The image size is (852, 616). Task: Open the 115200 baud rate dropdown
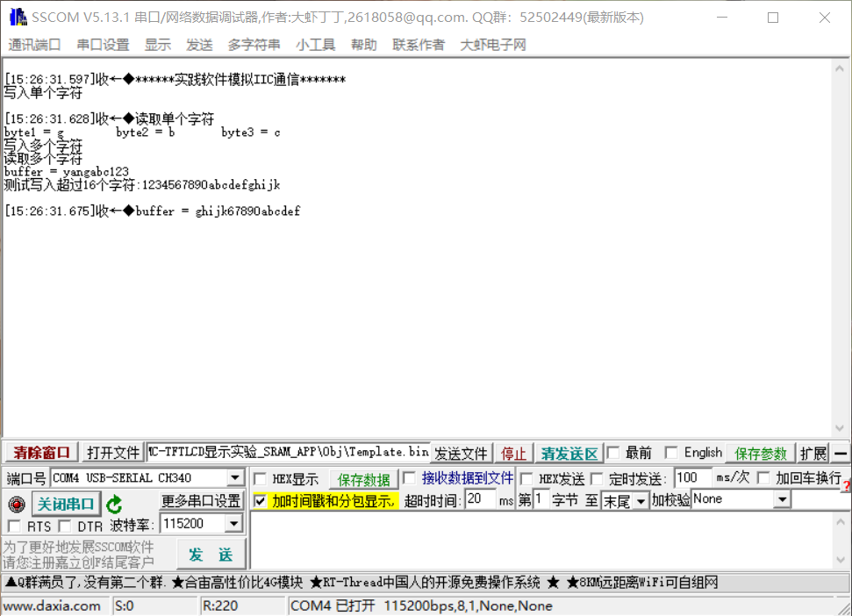[234, 522]
